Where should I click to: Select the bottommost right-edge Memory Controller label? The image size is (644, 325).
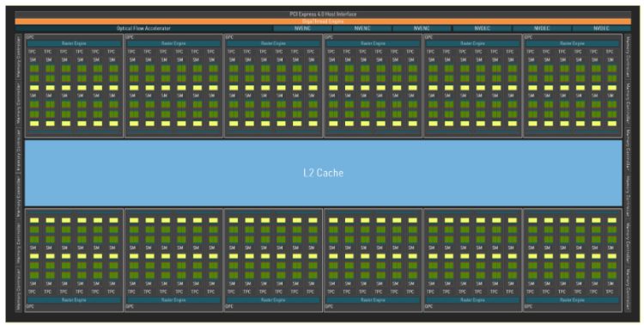click(x=628, y=290)
